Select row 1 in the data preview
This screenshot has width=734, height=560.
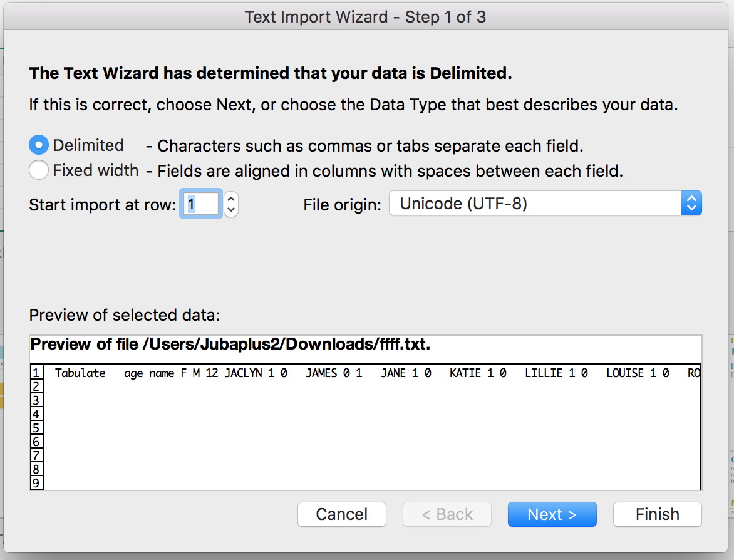coord(36,373)
